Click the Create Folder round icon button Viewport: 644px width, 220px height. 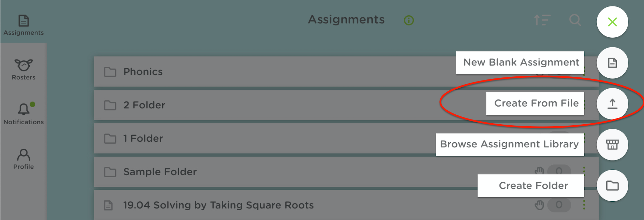612,185
